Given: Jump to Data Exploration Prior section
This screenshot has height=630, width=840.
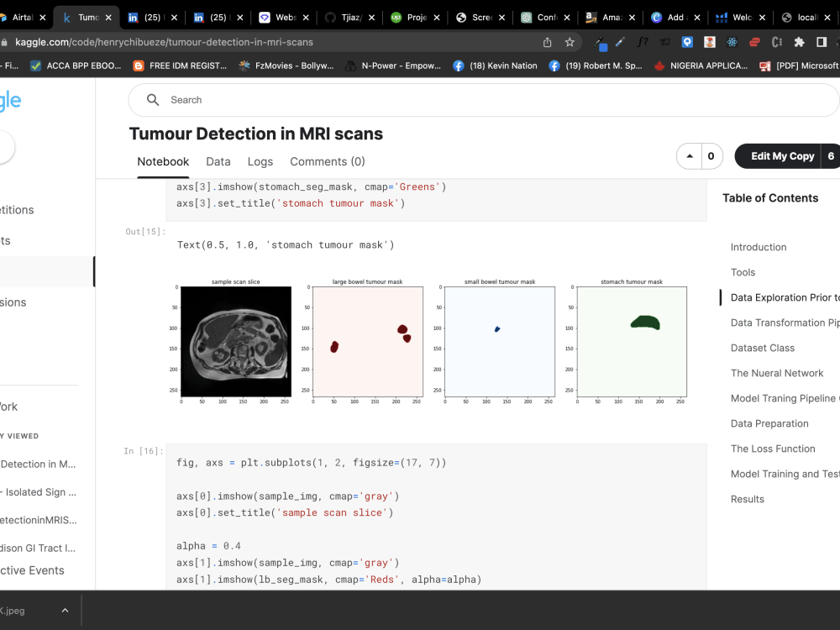Looking at the screenshot, I should 785,297.
